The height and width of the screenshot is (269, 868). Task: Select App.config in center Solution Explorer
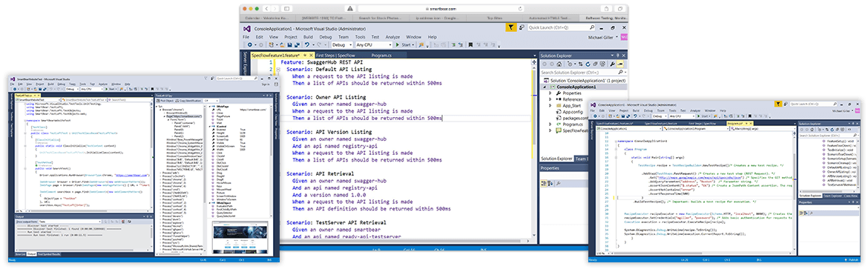click(573, 112)
